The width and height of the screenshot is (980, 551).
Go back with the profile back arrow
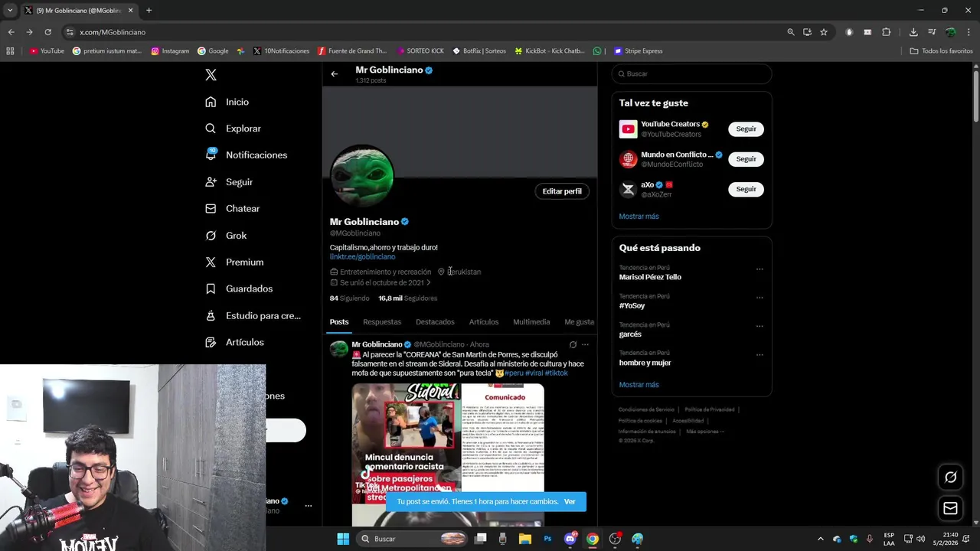(335, 74)
